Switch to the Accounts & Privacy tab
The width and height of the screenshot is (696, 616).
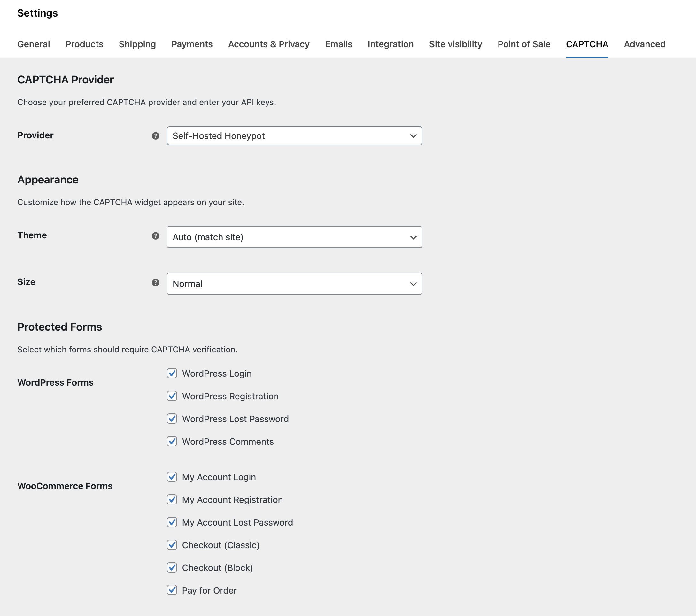(x=269, y=44)
